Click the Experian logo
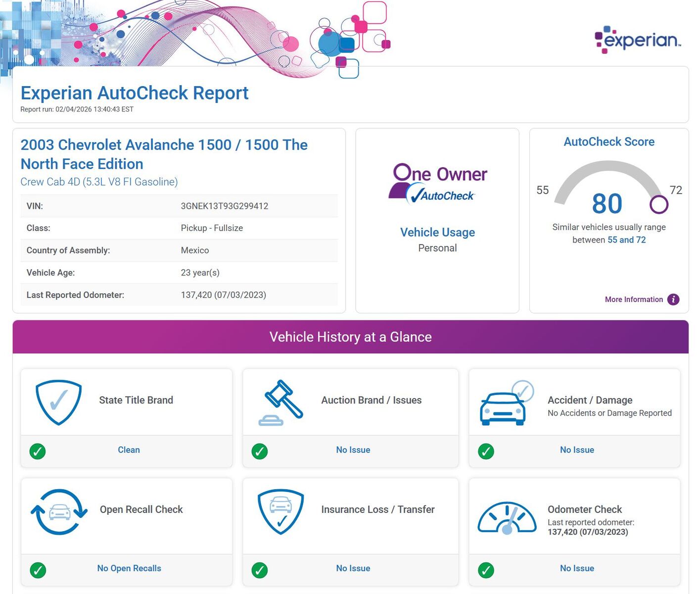This screenshot has height=594, width=700. pos(637,40)
